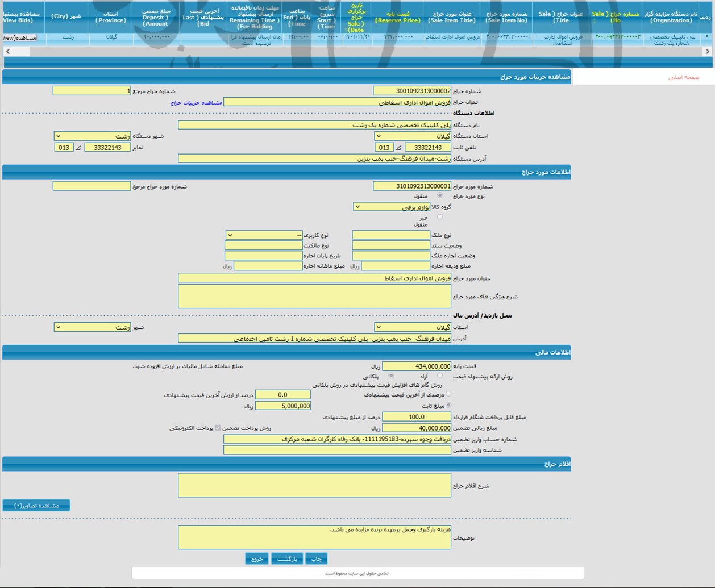Click the right arrow of the horizontal table scrollbar
Viewport: 715px width, 588px height.
coord(707,51)
